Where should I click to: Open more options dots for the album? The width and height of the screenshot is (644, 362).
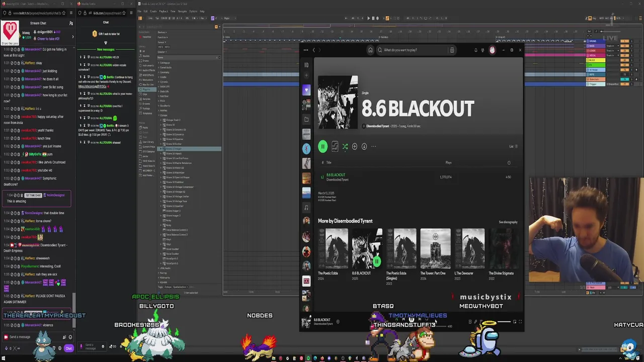coord(373,146)
